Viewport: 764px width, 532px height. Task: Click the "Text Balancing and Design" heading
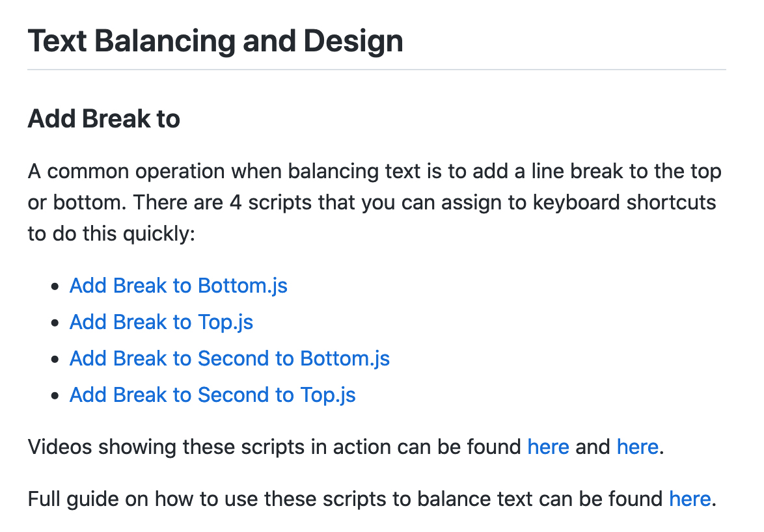(x=215, y=42)
